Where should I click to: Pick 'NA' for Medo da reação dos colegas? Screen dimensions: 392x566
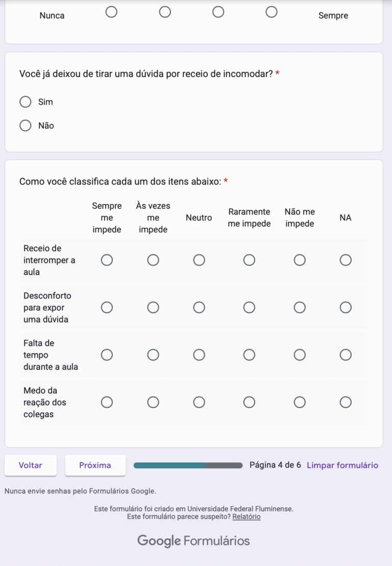(x=346, y=403)
